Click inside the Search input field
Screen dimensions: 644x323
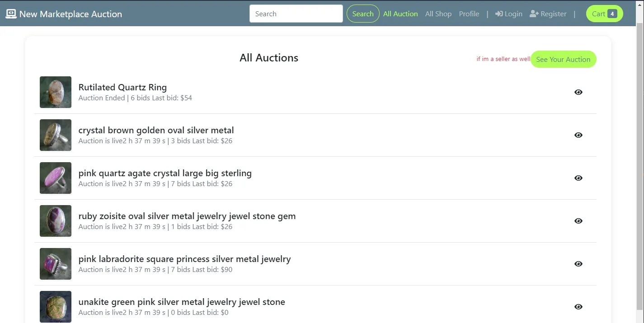coord(296,14)
